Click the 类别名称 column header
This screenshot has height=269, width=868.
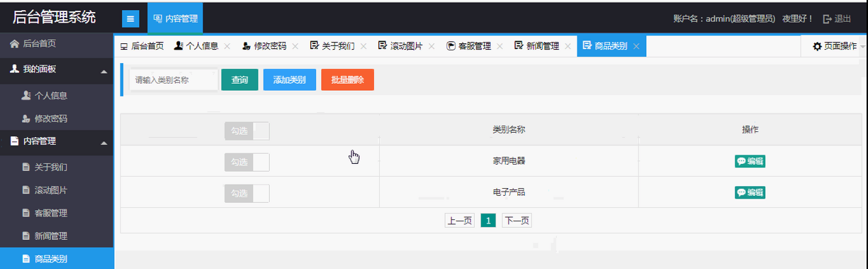509,130
